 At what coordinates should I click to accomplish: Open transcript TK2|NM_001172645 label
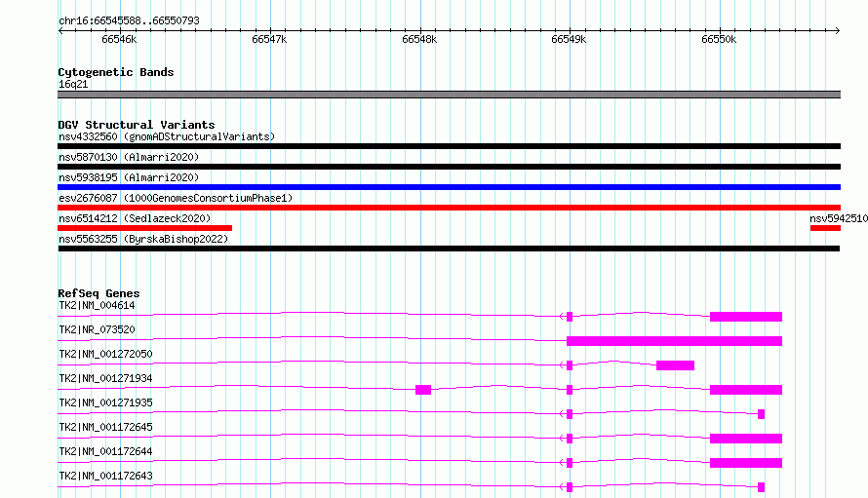pos(105,427)
